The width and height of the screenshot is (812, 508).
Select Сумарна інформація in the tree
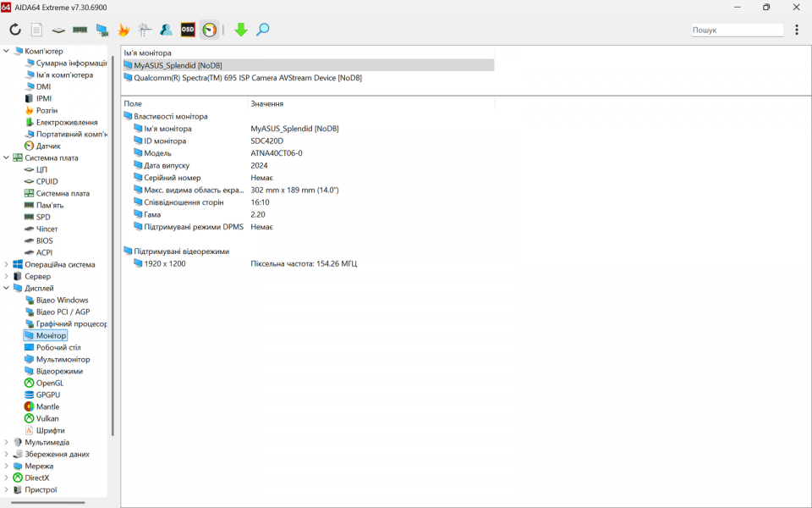tap(66, 63)
